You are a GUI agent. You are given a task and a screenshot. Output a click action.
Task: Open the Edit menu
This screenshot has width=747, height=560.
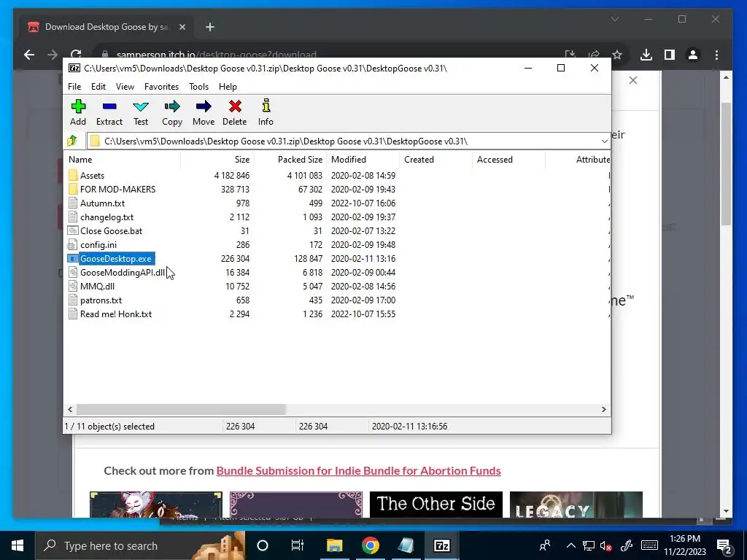(98, 87)
